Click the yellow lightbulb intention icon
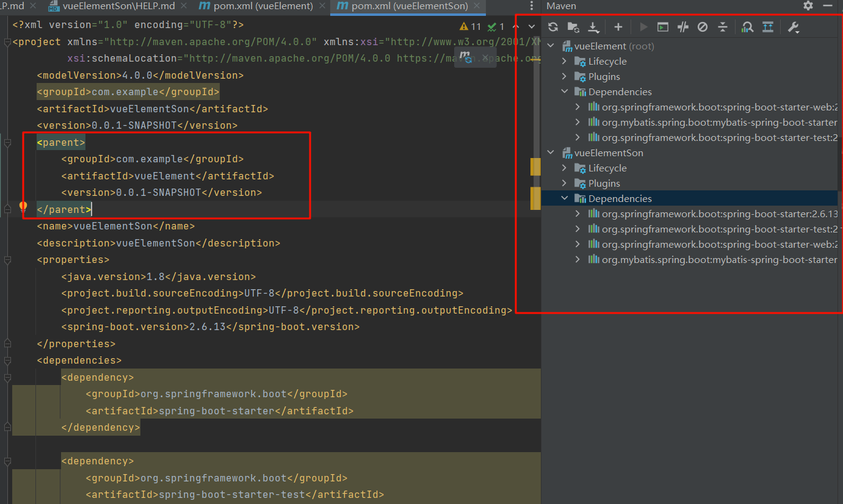 pos(23,207)
